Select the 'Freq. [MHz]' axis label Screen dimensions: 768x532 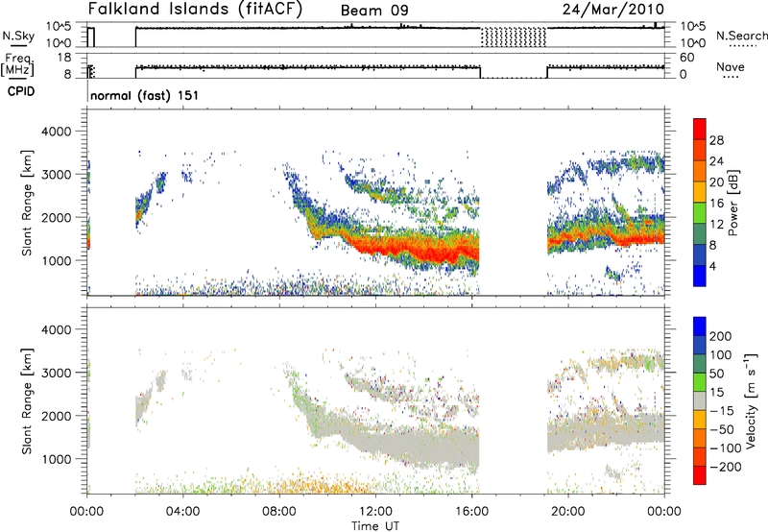pos(17,65)
